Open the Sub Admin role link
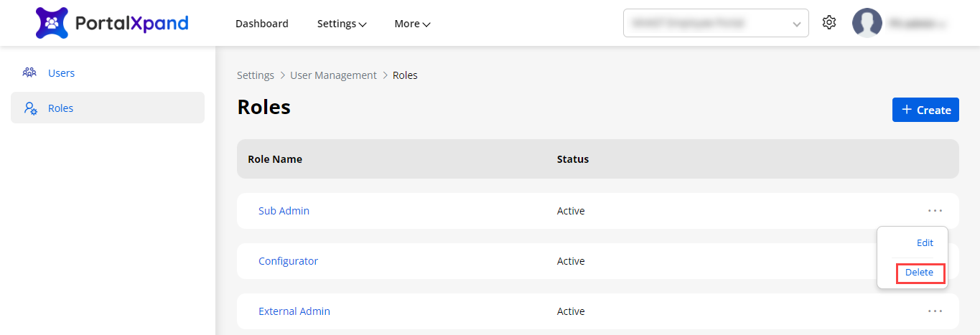 [284, 211]
